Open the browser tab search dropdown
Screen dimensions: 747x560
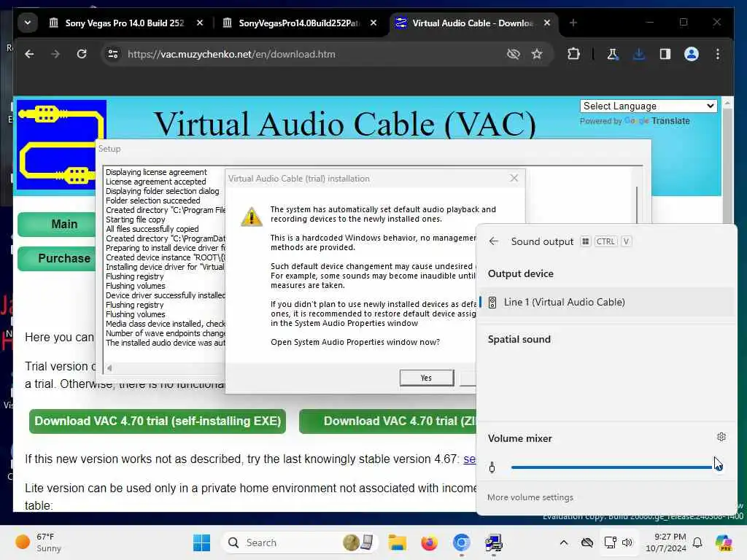click(x=28, y=23)
